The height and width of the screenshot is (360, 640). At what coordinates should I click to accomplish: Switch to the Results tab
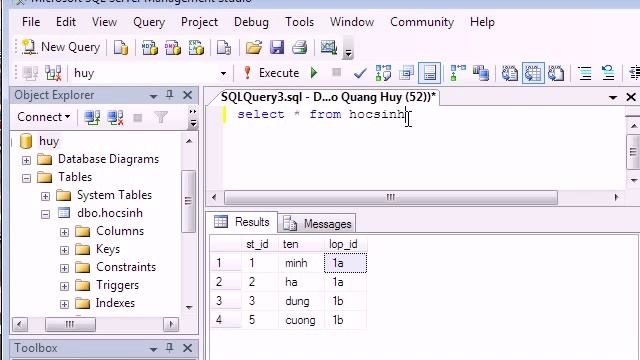pyautogui.click(x=242, y=222)
